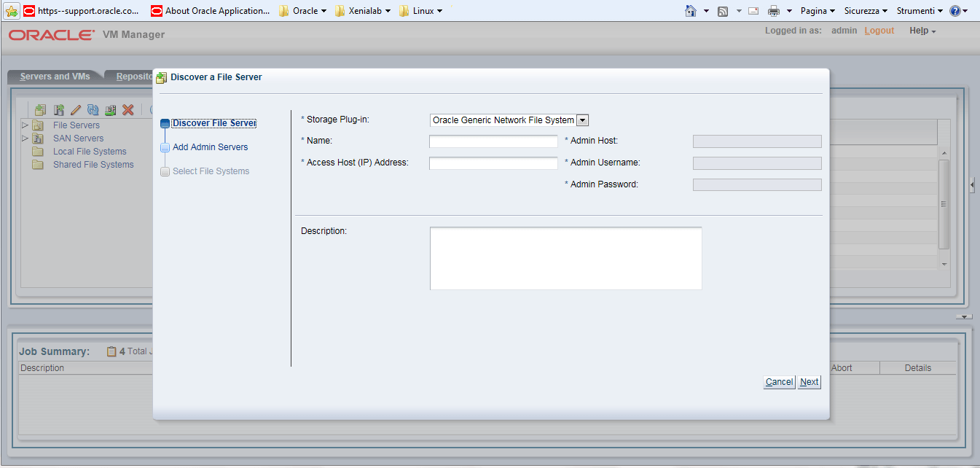Open the Strumenti browser menu
Viewport: 980px width, 468px height.
click(920, 11)
